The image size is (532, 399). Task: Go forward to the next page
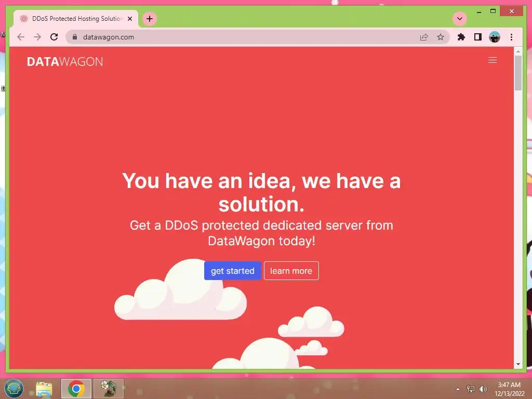37,37
